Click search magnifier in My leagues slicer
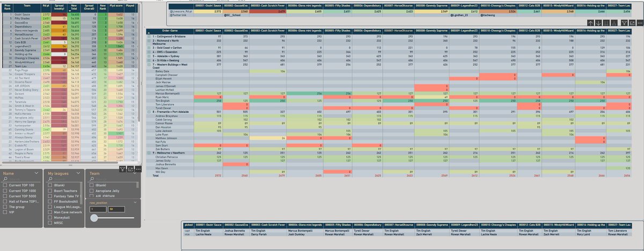Viewport: 644px width, 251px height. [50, 179]
